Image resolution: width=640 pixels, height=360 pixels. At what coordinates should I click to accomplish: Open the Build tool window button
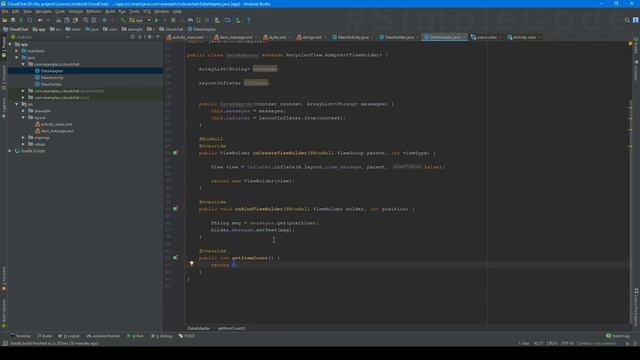(44, 336)
